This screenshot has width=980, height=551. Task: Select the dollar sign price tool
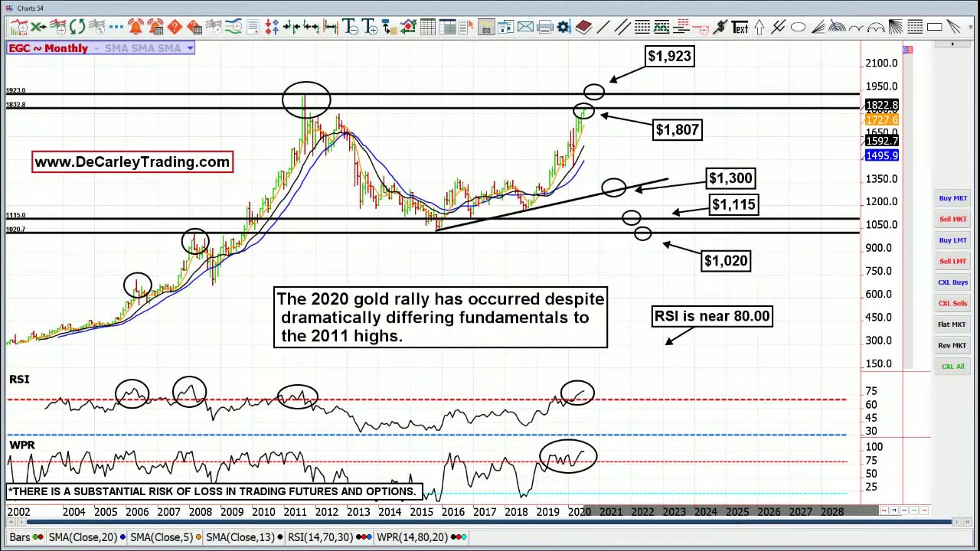click(720, 28)
